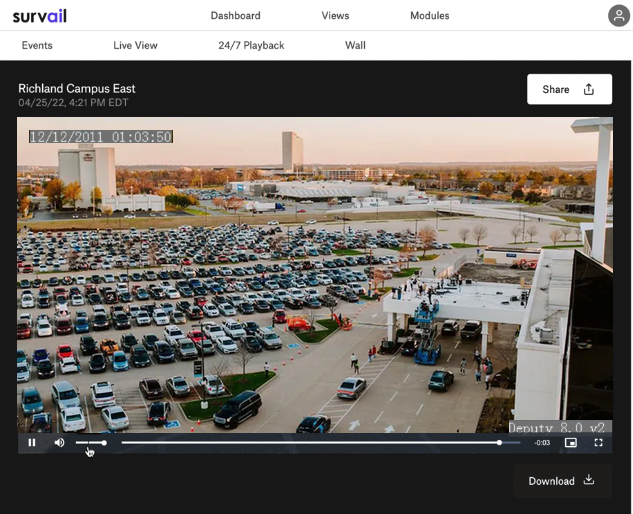Pause the video playback

[x=32, y=442]
